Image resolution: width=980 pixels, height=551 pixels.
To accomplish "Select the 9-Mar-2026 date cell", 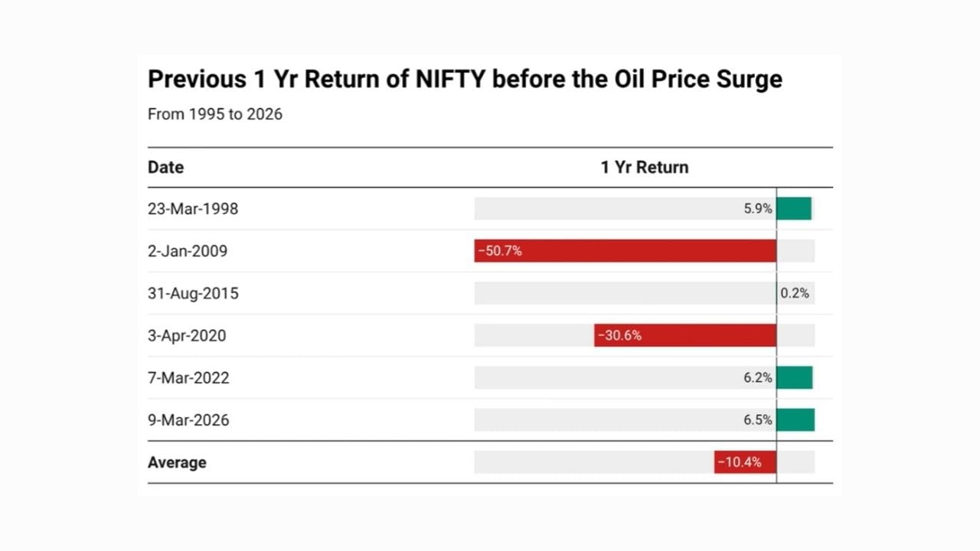I will 188,420.
